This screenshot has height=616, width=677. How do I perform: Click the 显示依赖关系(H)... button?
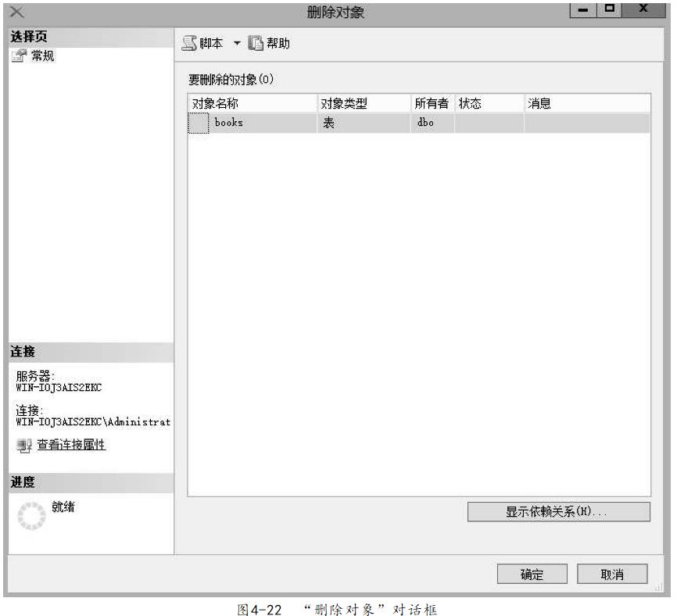pos(558,512)
